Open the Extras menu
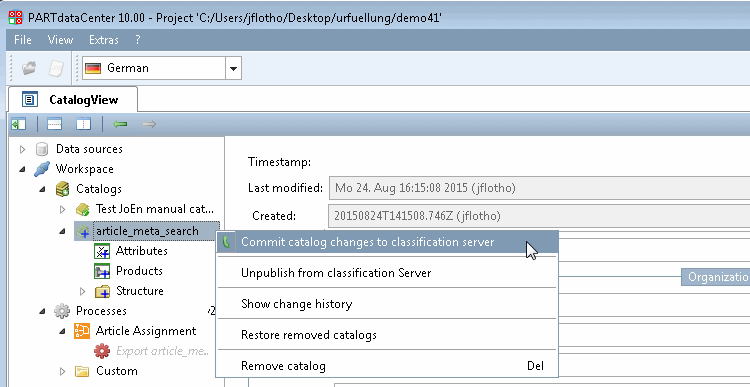Screen dimensions: 750x387 pos(104,40)
